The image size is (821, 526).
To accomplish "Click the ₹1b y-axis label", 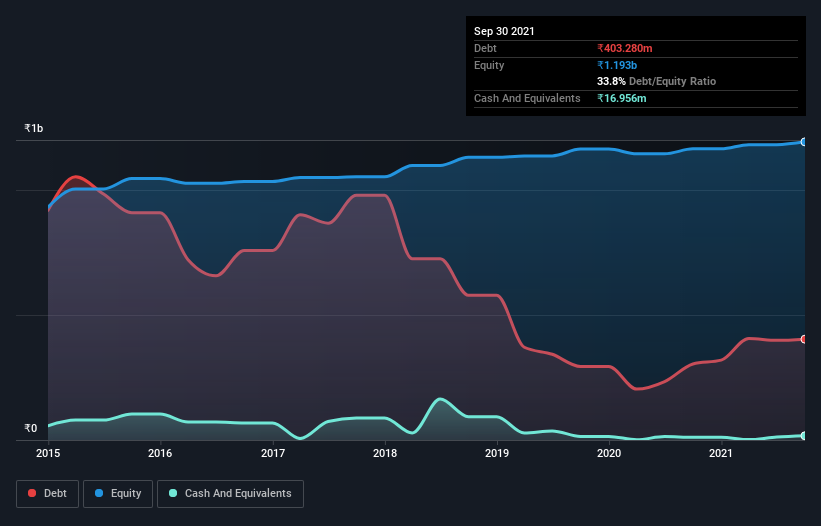I will (x=34, y=128).
